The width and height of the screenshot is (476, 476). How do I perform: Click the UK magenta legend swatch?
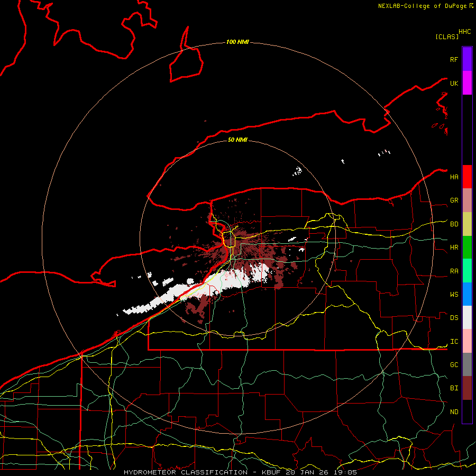tap(467, 83)
